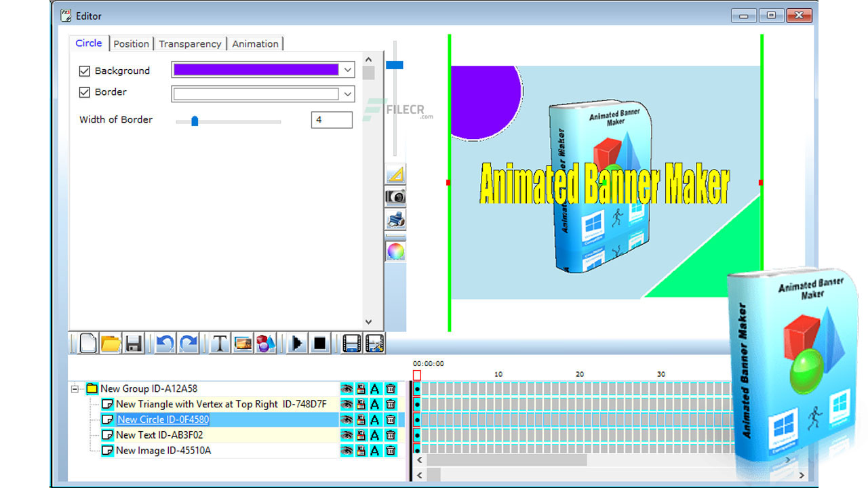This screenshot has width=868, height=488.
Task: Save the project with the floppy disk icon
Action: click(134, 343)
